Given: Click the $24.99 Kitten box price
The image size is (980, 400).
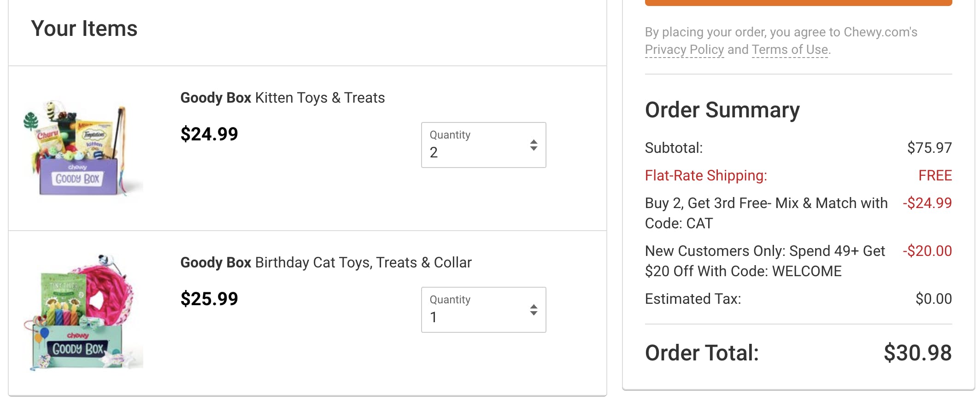Looking at the screenshot, I should coord(209,134).
